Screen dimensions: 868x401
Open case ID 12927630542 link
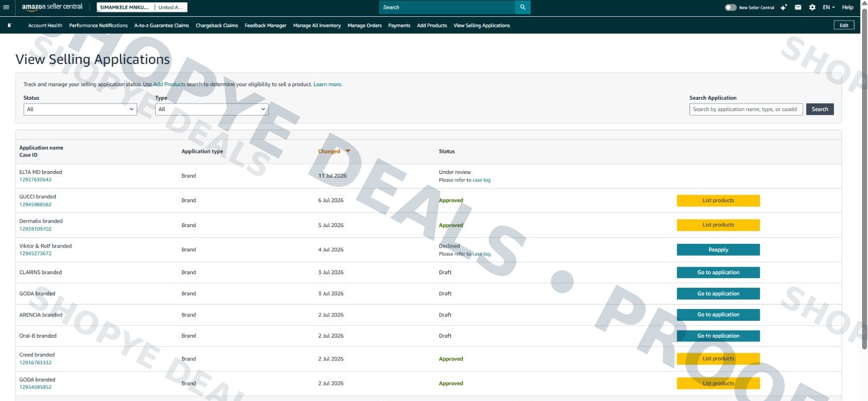35,180
